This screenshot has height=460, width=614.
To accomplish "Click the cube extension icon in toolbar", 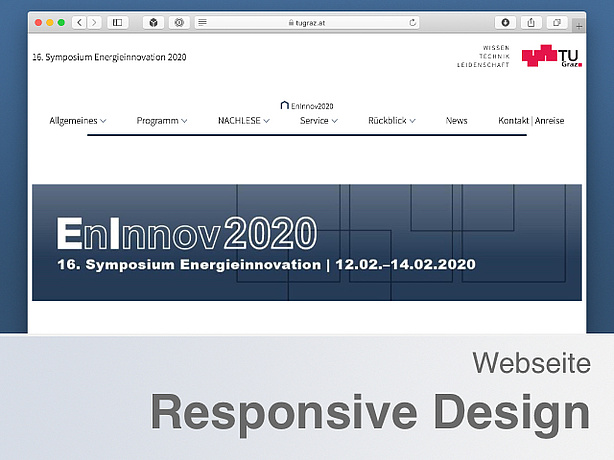I will point(153,22).
